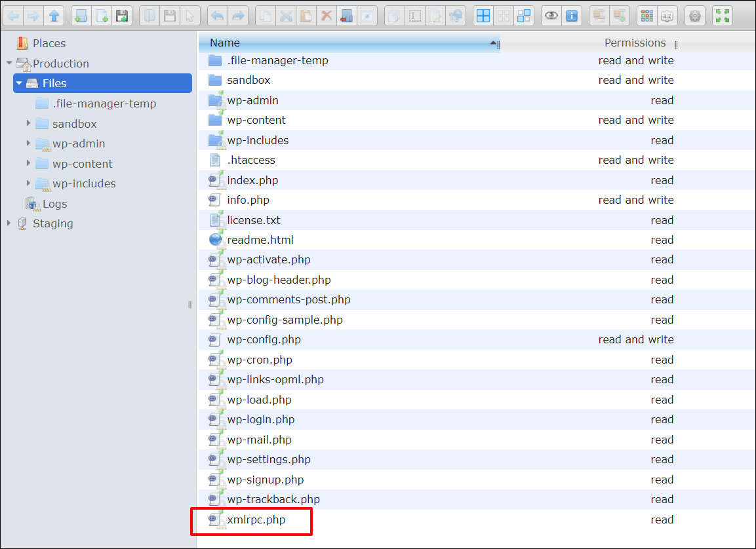Viewport: 756px width, 549px height.
Task: Select the wp-trackback.php file
Action: (477, 499)
